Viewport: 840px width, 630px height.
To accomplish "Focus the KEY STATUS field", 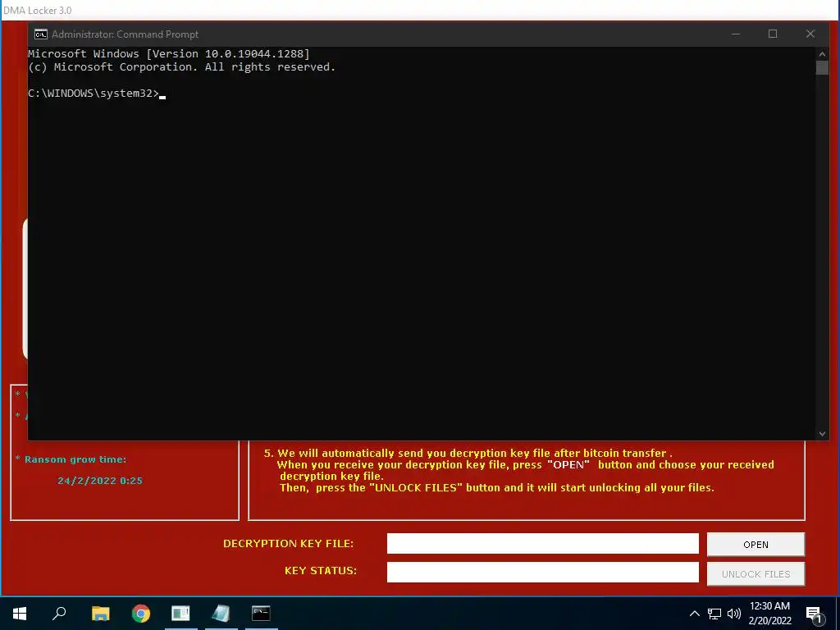I will tap(543, 572).
